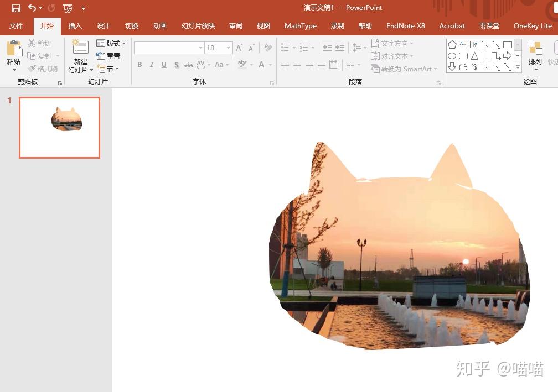Open the MathType tab
Image resolution: width=558 pixels, height=392 pixels.
point(301,25)
